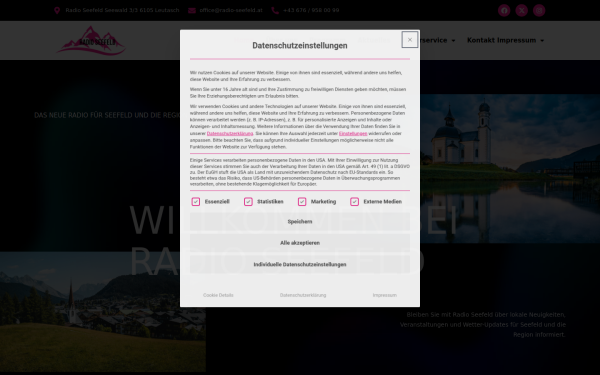Click the Seefeld village photo
Image resolution: width=600 pixels, height=375 pixels.
tap(103, 311)
